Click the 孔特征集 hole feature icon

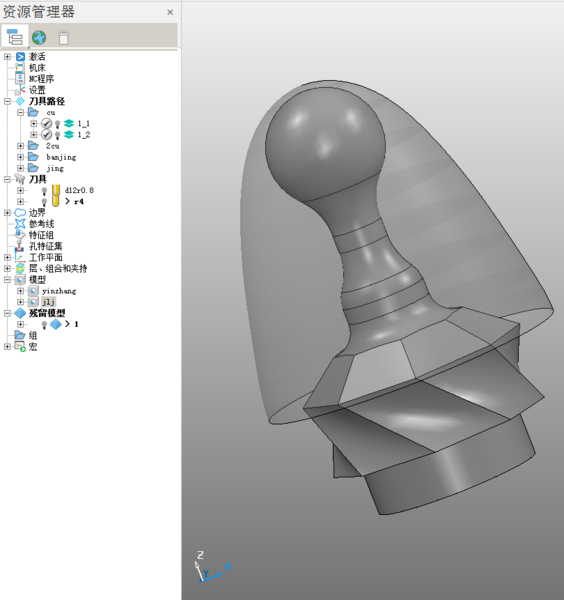tap(19, 246)
